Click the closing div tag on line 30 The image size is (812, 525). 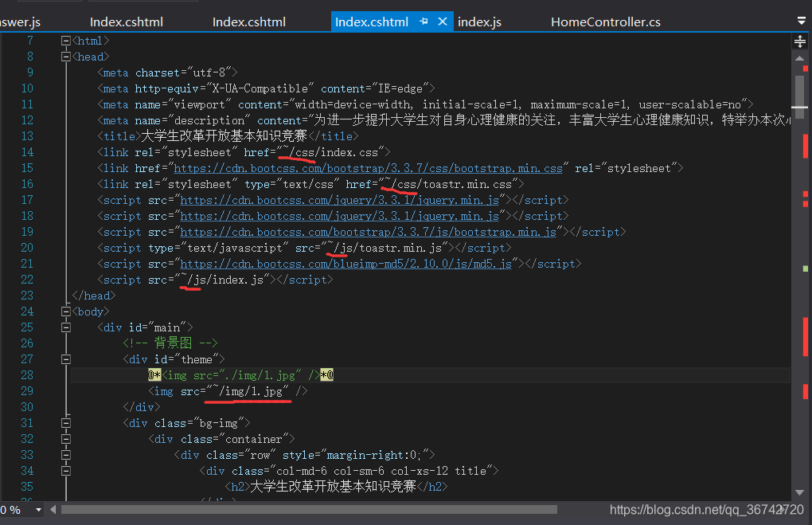(x=142, y=407)
